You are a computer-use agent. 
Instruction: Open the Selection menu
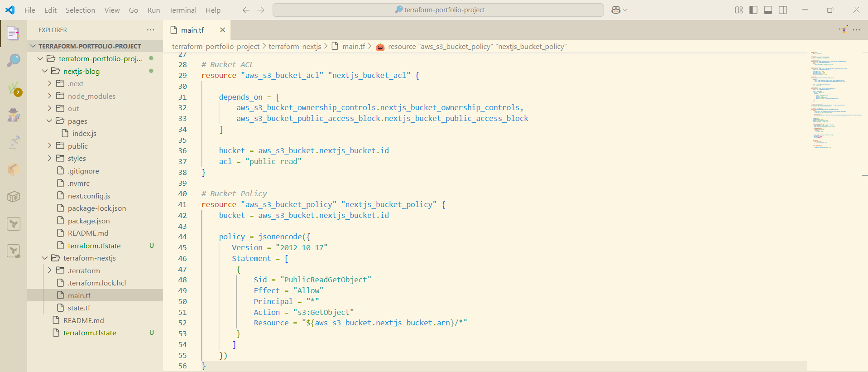click(80, 10)
